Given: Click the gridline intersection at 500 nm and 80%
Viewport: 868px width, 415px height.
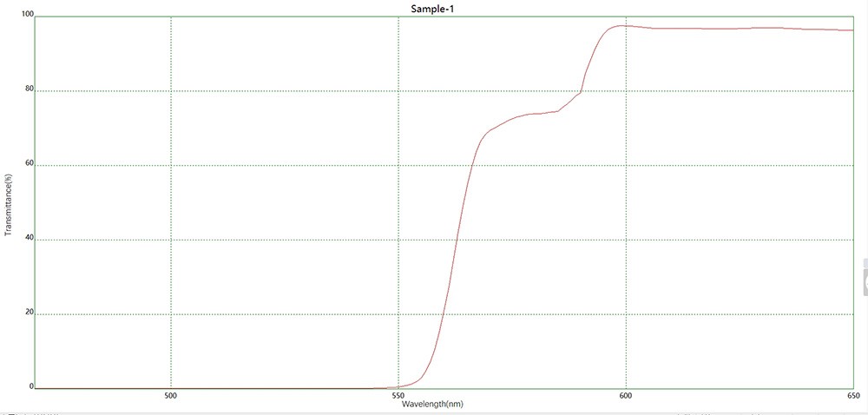Looking at the screenshot, I should tap(171, 90).
